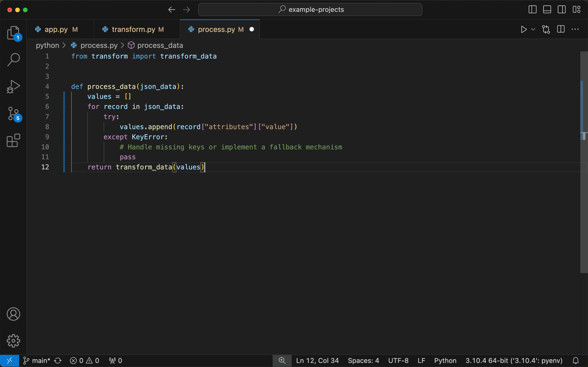Toggle the bottom panel visibility
588x367 pixels.
tap(547, 10)
